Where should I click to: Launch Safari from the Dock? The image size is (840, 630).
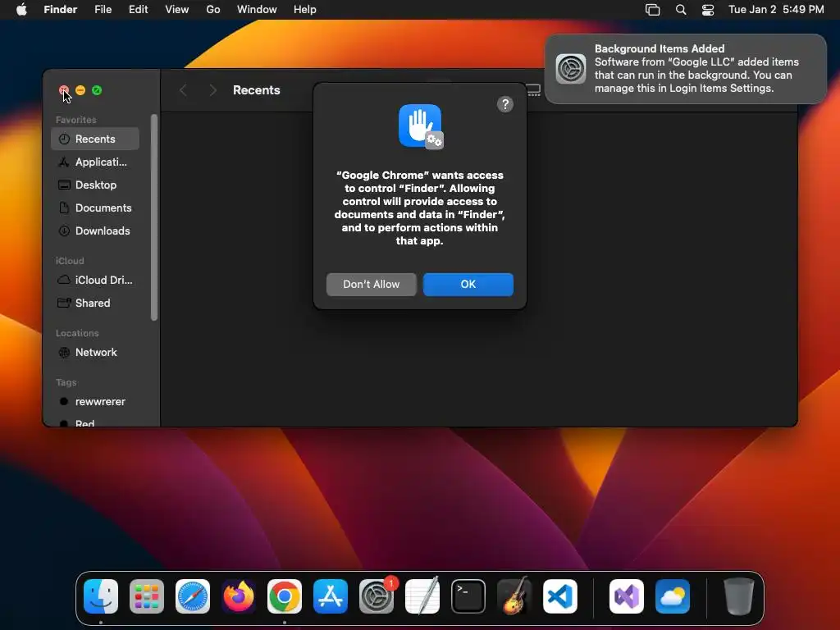tap(193, 596)
